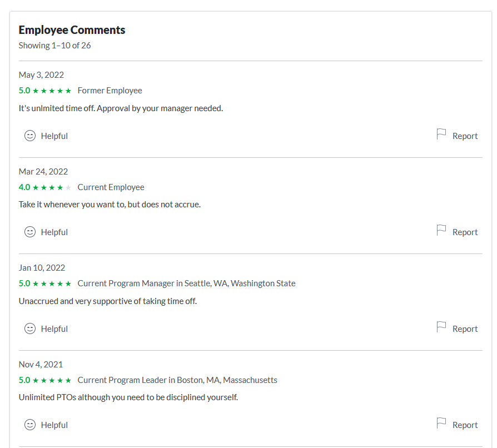Click the smiley icon on the May 3, 2022 review

pyautogui.click(x=30, y=136)
